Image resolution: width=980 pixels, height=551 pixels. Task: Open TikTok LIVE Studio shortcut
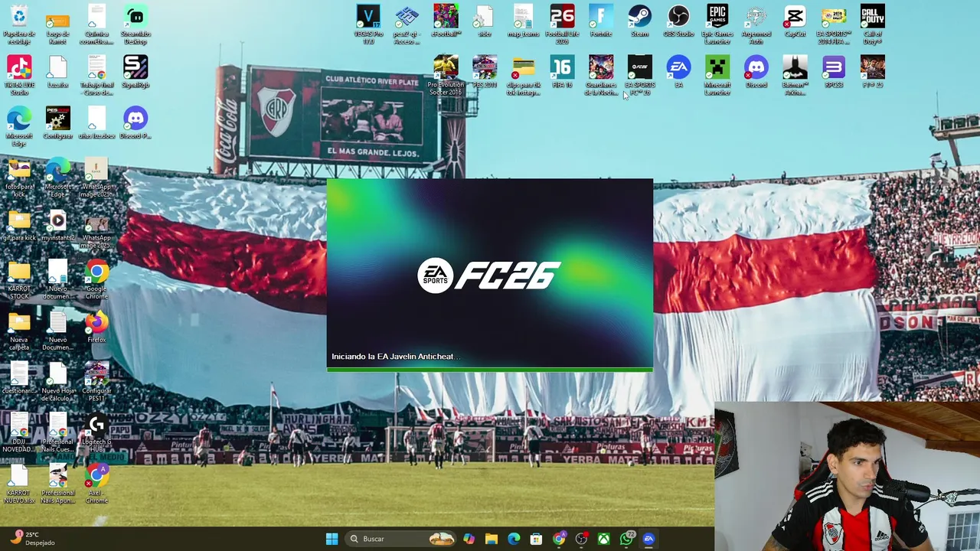click(18, 76)
